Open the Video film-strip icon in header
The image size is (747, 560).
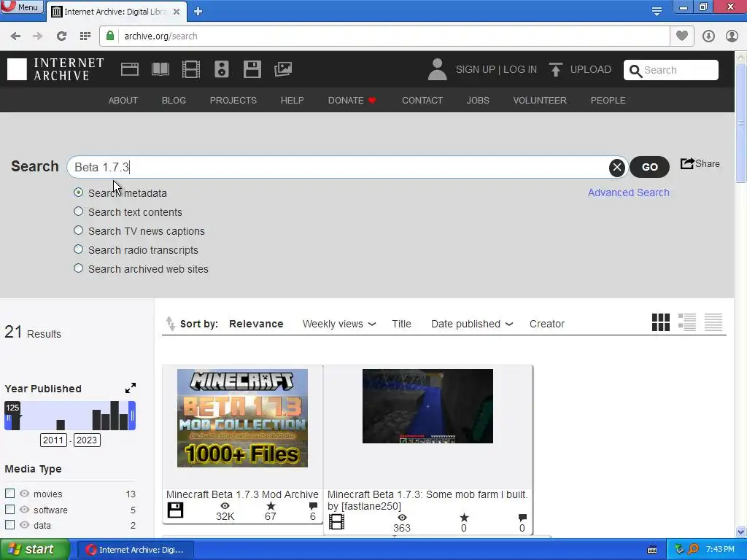click(x=191, y=69)
